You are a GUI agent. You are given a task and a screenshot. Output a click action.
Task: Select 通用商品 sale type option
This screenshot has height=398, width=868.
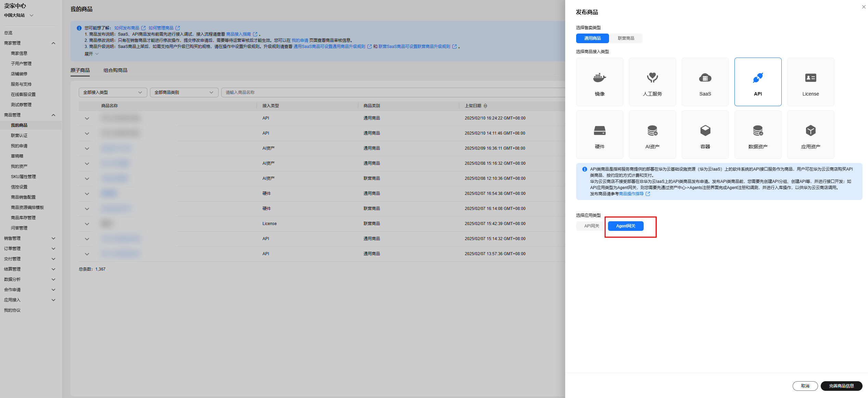[x=592, y=38]
